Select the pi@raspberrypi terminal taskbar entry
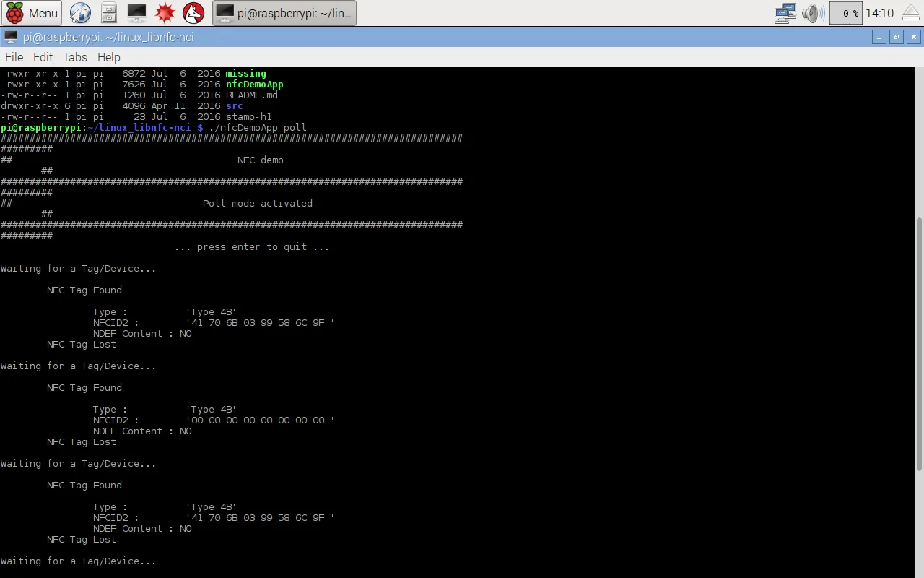Screen dimensions: 924x578 click(284, 13)
